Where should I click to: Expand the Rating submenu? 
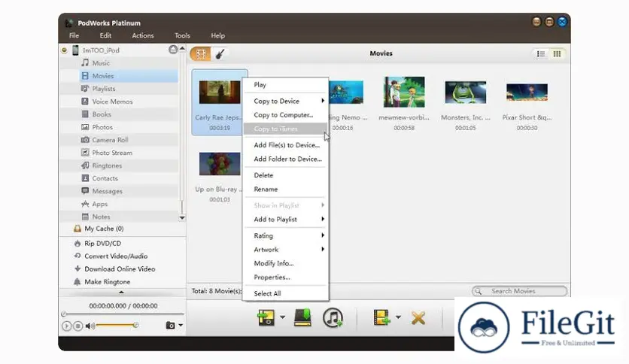[x=286, y=235]
